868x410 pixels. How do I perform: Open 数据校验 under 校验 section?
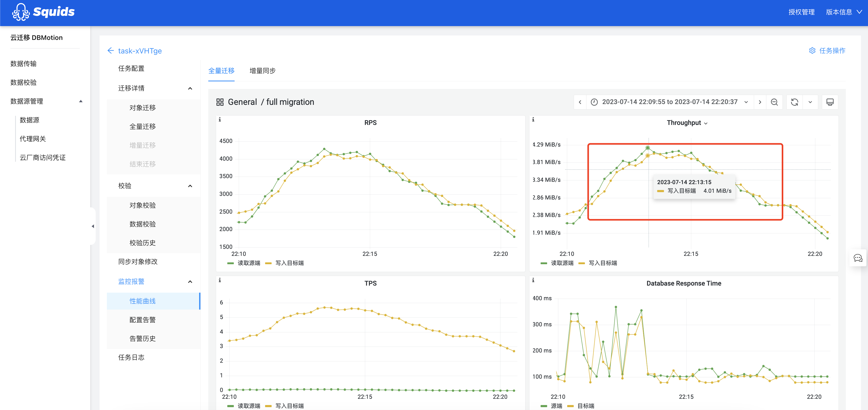pyautogui.click(x=143, y=224)
